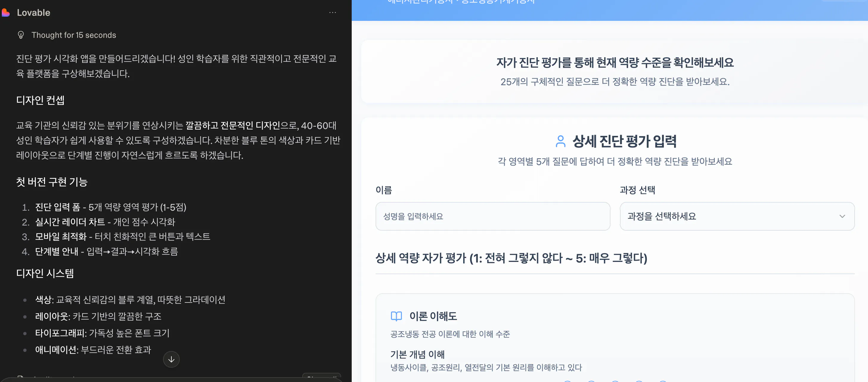The height and width of the screenshot is (382, 868).
Task: Open the three-dot menu beside Lovable
Action: (x=332, y=13)
